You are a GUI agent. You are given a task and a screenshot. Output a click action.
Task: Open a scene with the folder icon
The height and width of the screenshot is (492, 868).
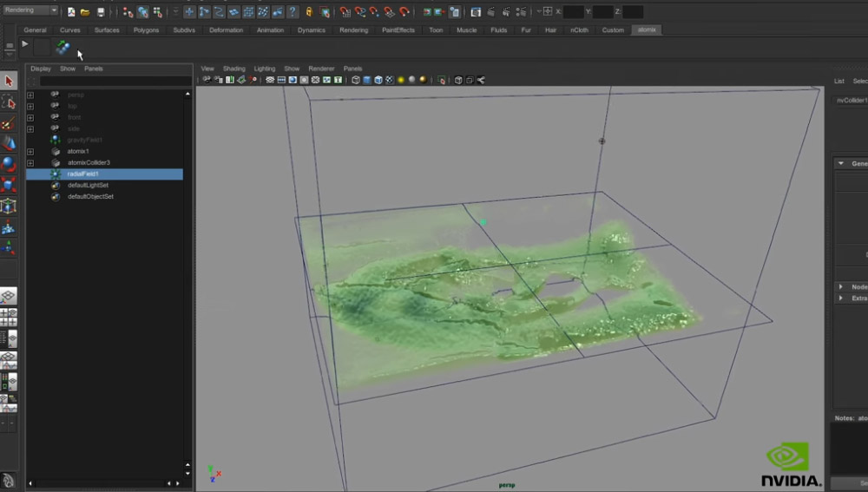click(85, 11)
